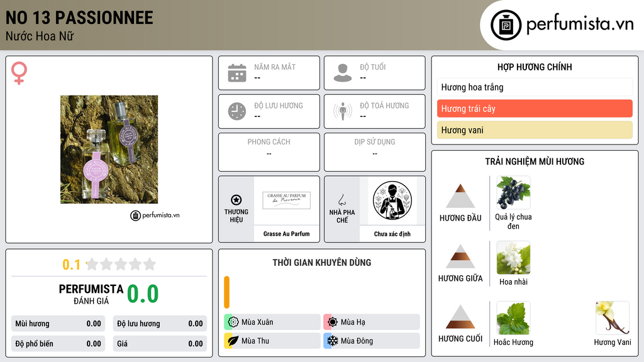Viewport: 644px width, 362px height.
Task: Select the Quả lý chua đen note image
Action: (x=513, y=192)
